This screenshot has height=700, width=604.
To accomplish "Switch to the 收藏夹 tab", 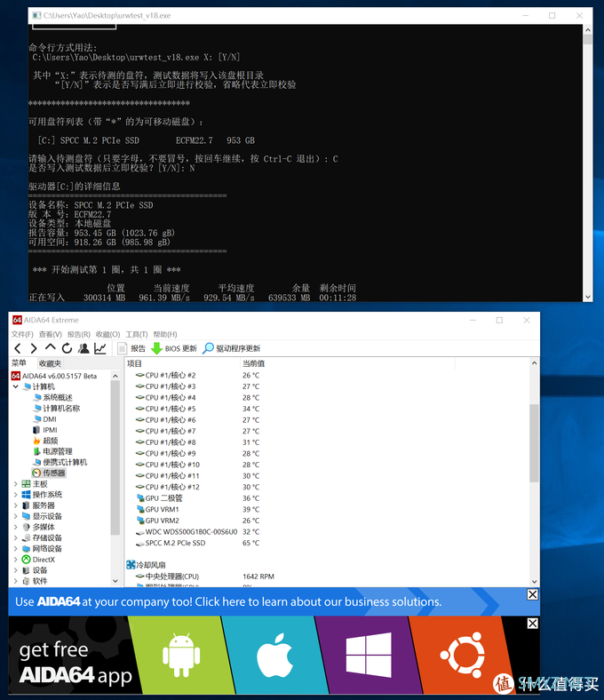I will click(x=50, y=363).
